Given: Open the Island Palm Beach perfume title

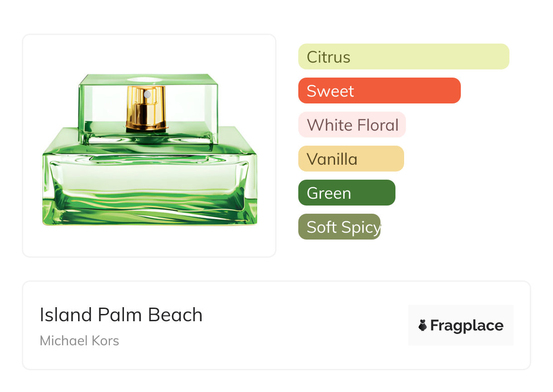Looking at the screenshot, I should coord(121,315).
